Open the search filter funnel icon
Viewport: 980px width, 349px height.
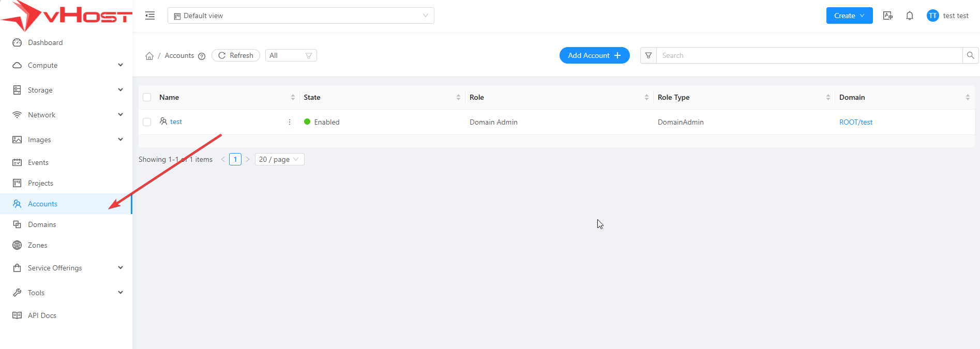(649, 55)
